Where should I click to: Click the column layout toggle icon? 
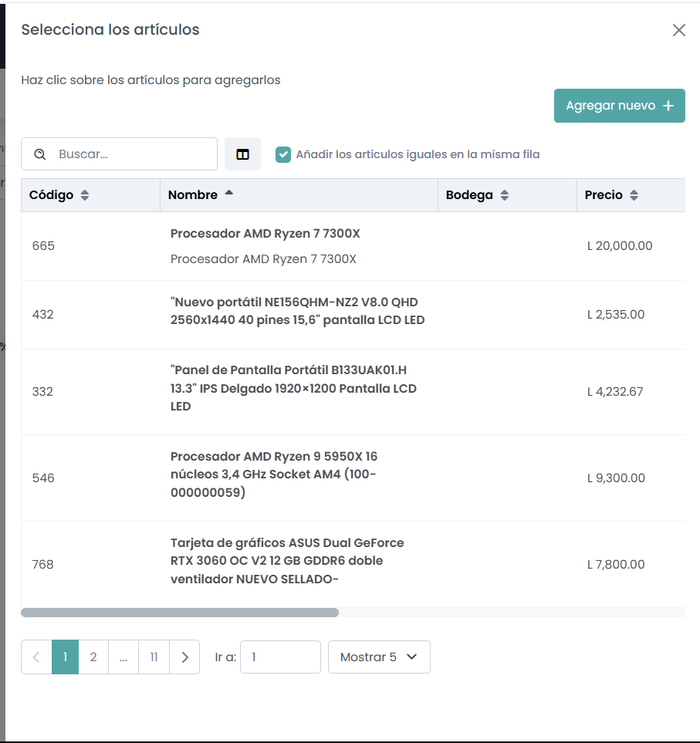(242, 154)
